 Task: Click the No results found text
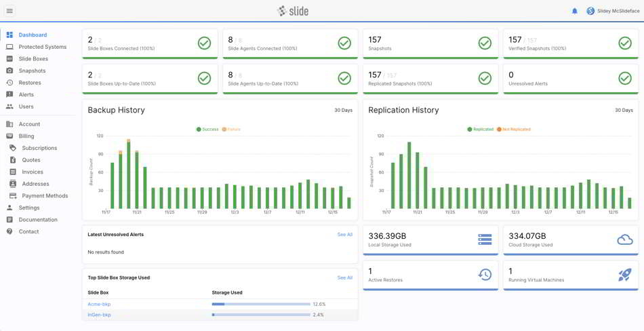[x=106, y=252]
